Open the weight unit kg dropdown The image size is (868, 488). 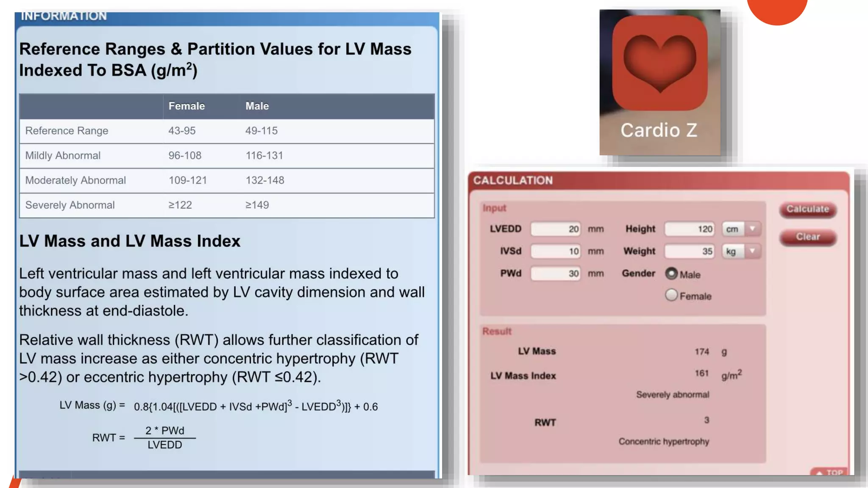point(741,251)
